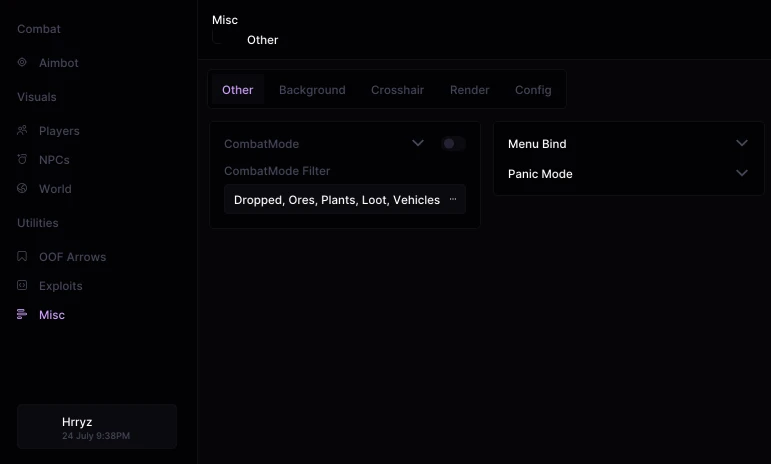
Task: Click the Misc sidebar icon
Action: (22, 314)
